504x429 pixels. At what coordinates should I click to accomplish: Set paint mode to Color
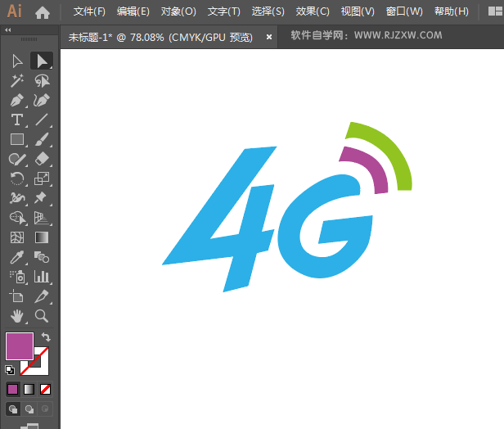(12, 389)
